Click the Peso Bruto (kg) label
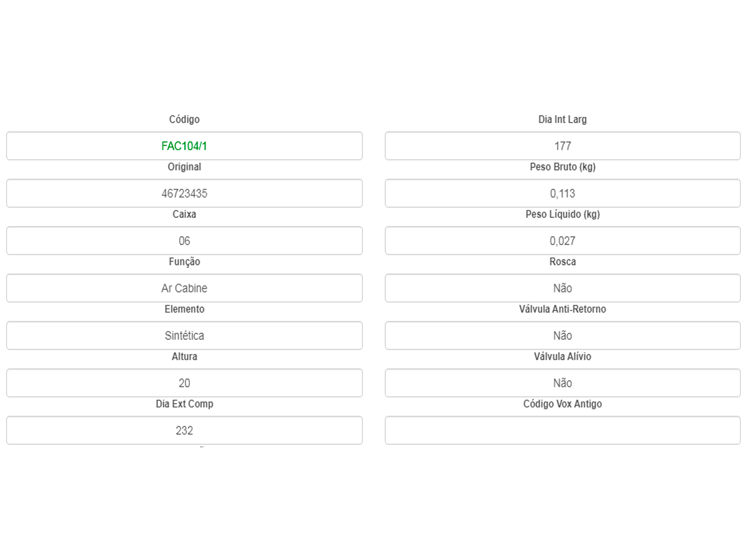The width and height of the screenshot is (747, 560). [x=563, y=167]
